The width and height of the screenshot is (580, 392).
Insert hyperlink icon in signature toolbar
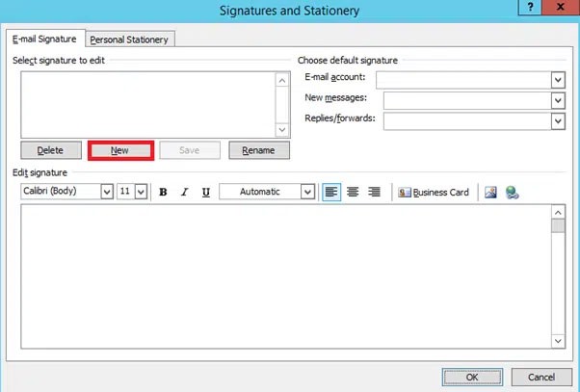(x=513, y=193)
